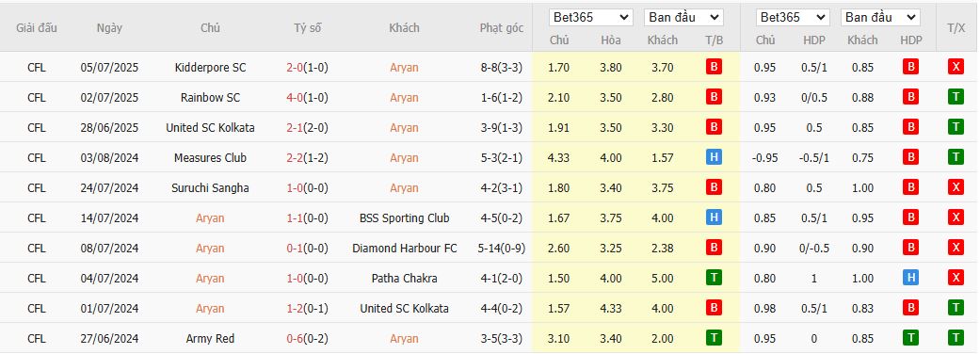Click red X badge in Diamond Harbour FC row
Image resolution: width=980 pixels, height=354 pixels.
pos(955,249)
